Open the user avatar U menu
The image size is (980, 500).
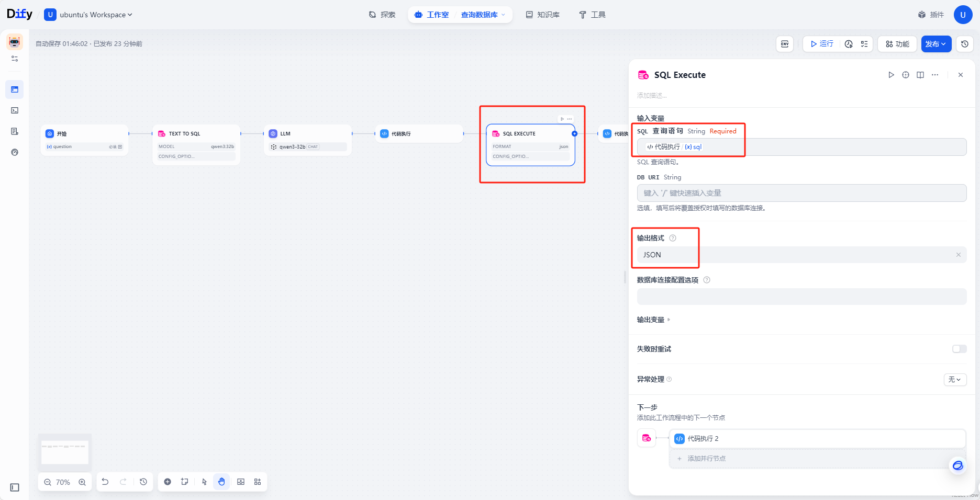click(x=963, y=15)
